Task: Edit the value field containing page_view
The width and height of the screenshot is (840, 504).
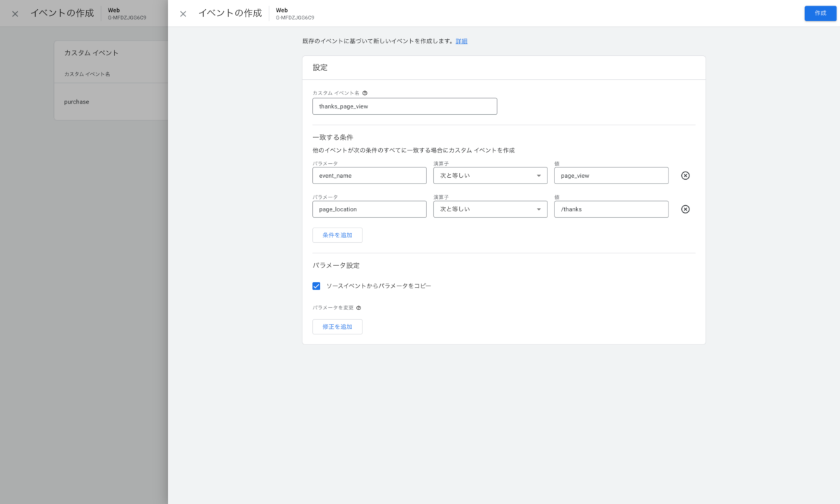Action: pos(611,175)
